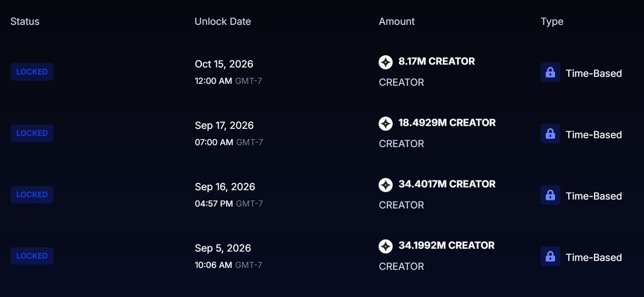The height and width of the screenshot is (297, 644).
Task: Open the 18.4929M CREATOR amount
Action: [447, 123]
